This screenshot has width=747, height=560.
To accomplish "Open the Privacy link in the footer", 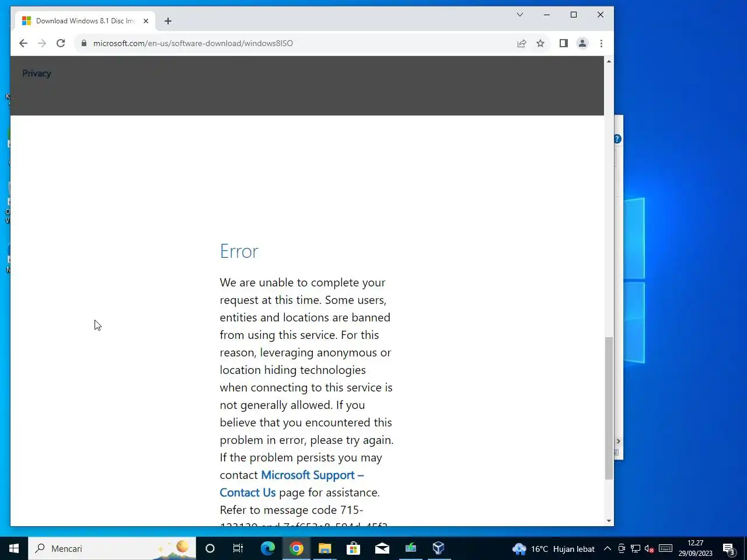I will click(x=37, y=73).
